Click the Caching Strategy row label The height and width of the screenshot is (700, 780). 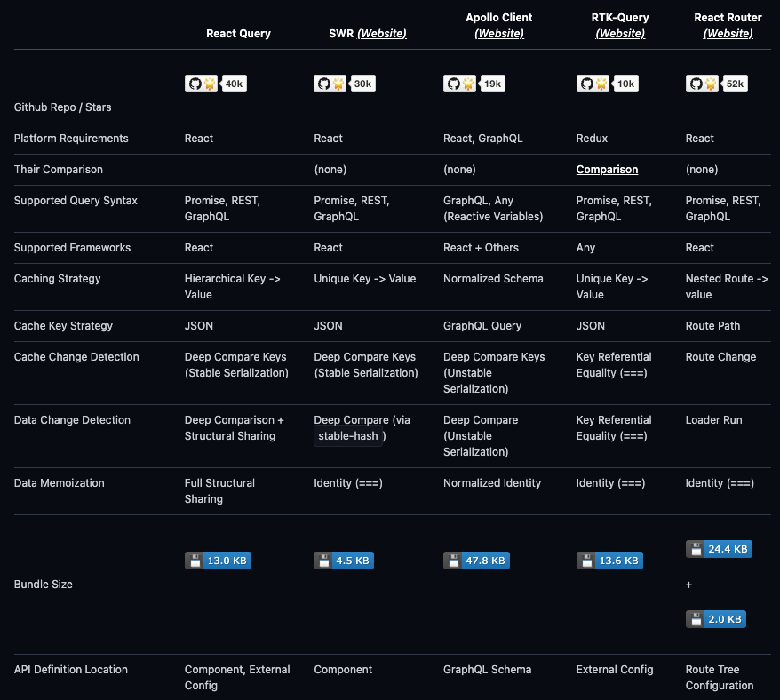pos(57,279)
